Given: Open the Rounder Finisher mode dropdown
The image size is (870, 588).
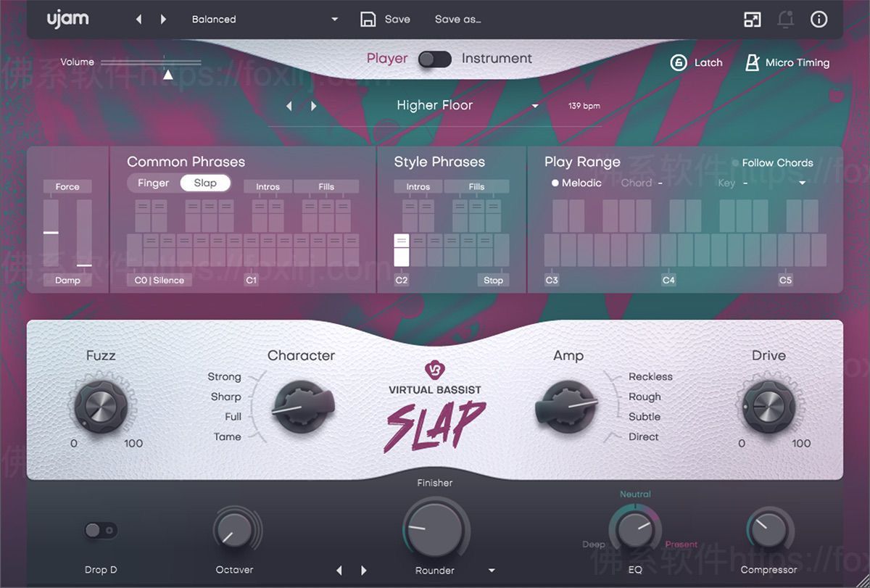Looking at the screenshot, I should pyautogui.click(x=493, y=570).
